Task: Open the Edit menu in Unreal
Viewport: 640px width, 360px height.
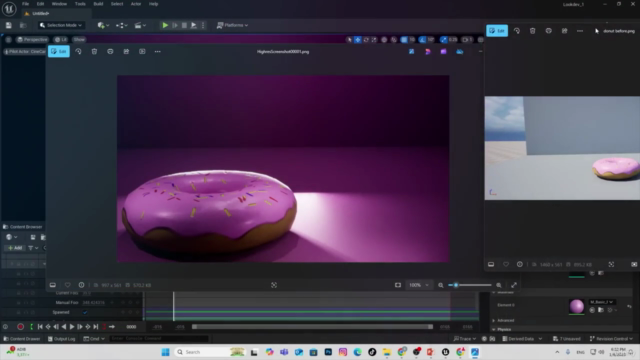Action: [40, 4]
